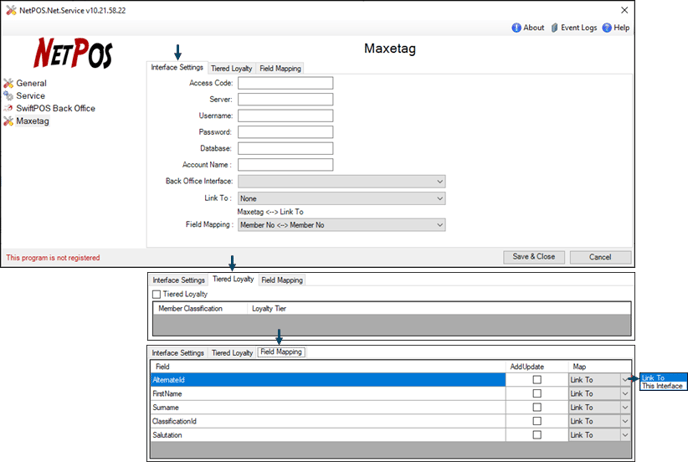The width and height of the screenshot is (688, 462).
Task: Open Event Logs link text
Action: coord(579,28)
